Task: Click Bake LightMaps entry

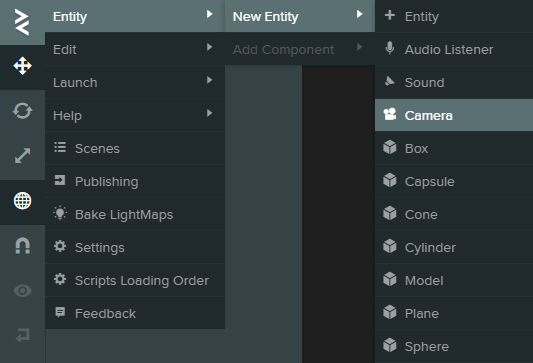Action: pos(135,214)
